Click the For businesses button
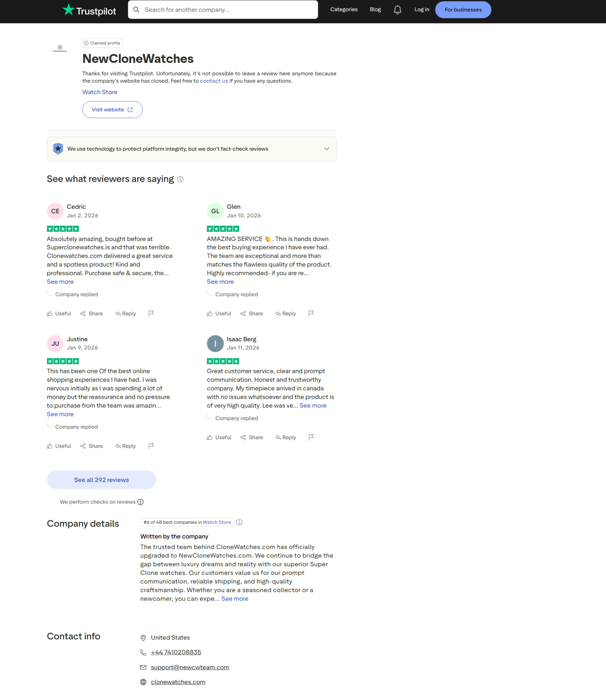 click(x=463, y=10)
